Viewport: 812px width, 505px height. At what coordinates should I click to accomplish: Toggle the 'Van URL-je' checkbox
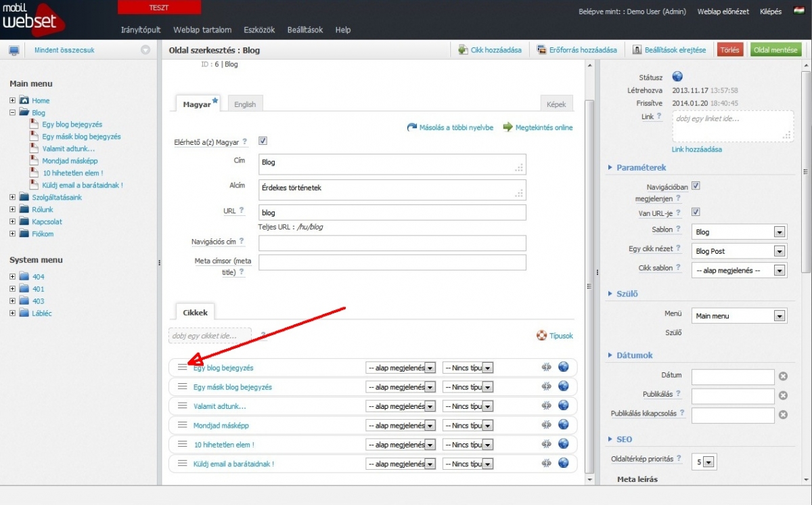695,212
